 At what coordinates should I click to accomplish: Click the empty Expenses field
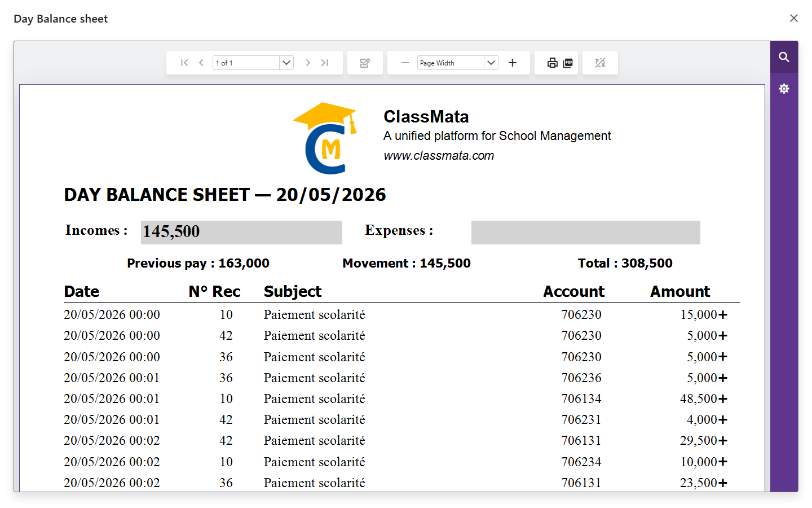click(586, 232)
